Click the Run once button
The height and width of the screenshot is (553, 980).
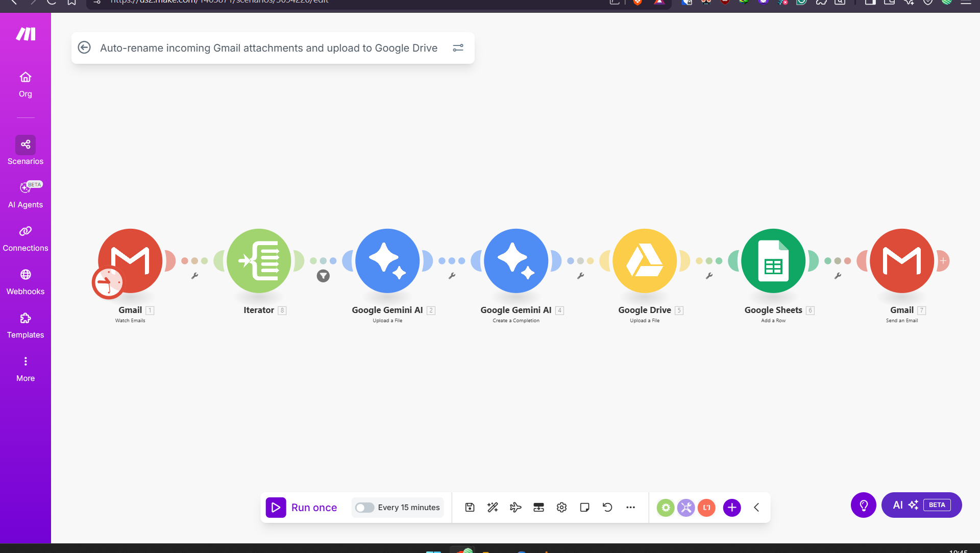tap(302, 508)
